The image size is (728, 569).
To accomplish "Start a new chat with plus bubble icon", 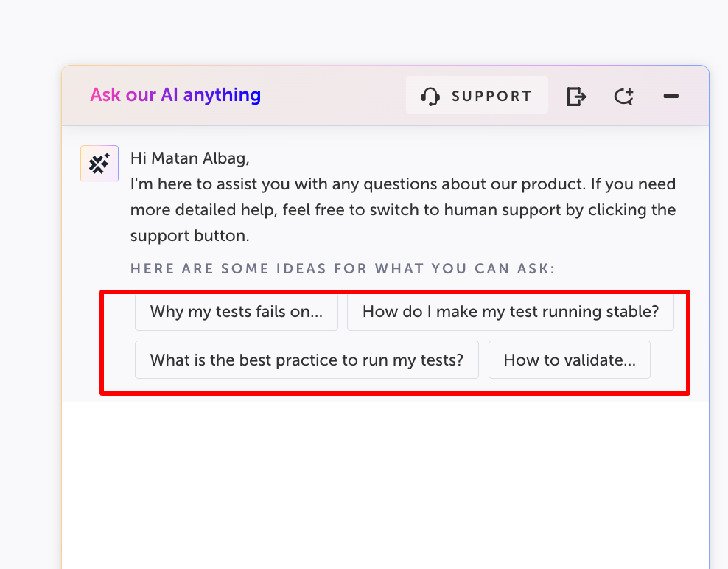I will tap(623, 96).
